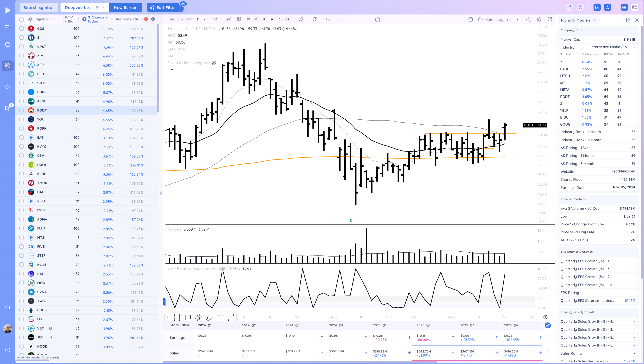Click the refresh chart icon
This screenshot has height=364, width=644.
coord(314,19)
